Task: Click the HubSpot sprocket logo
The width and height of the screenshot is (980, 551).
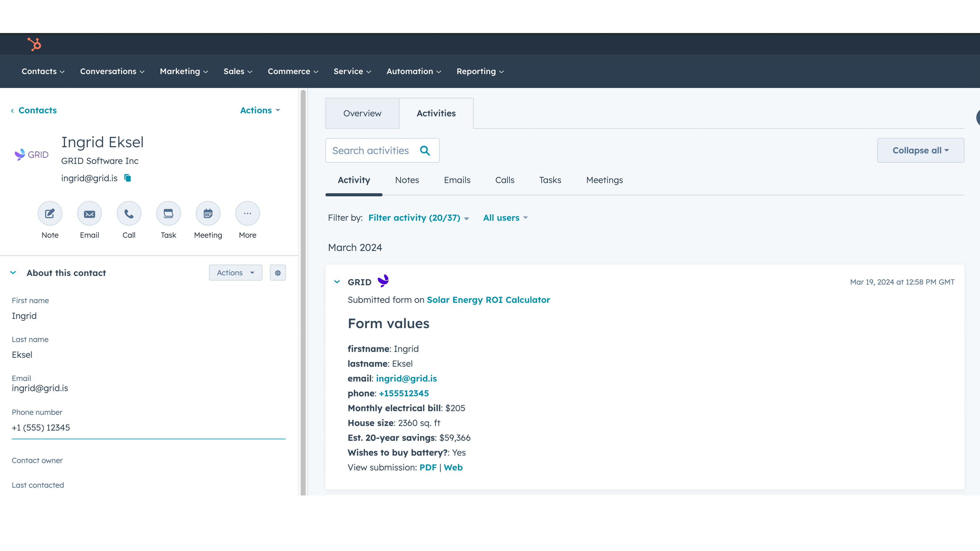Action: pos(34,44)
